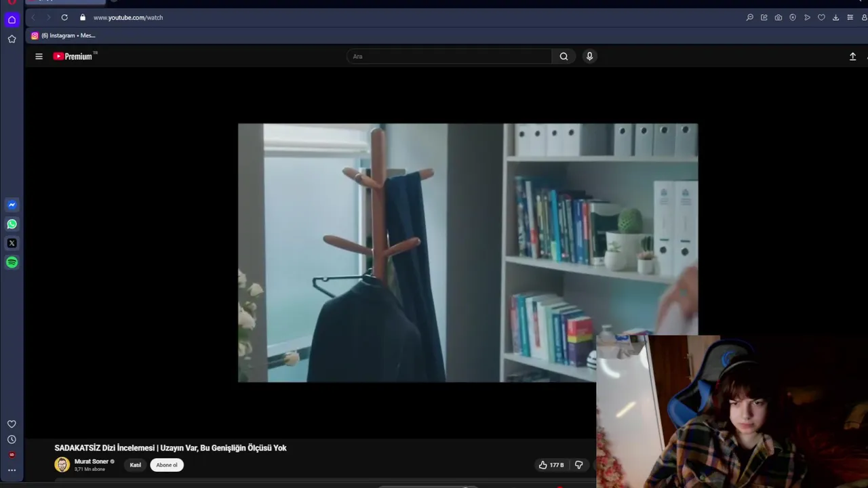Viewport: 868px width, 488px height.
Task: Open the Opera menu logo
Action: click(12, 2)
